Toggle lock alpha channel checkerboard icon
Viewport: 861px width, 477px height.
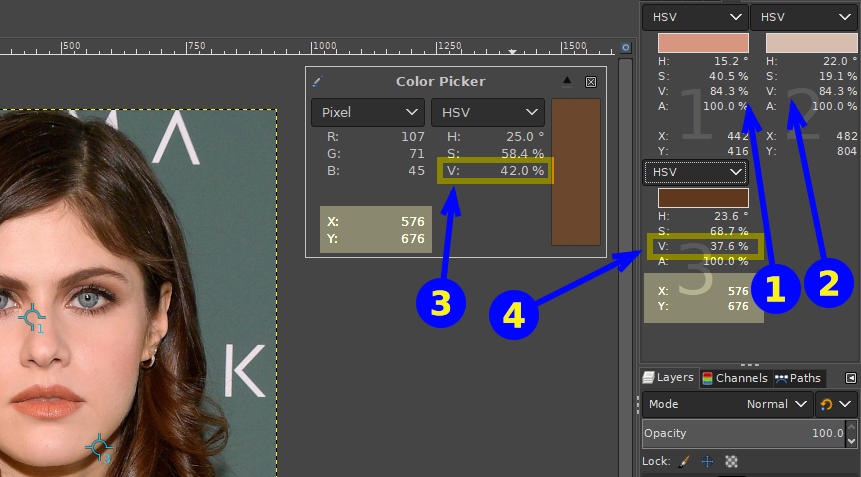tap(731, 461)
